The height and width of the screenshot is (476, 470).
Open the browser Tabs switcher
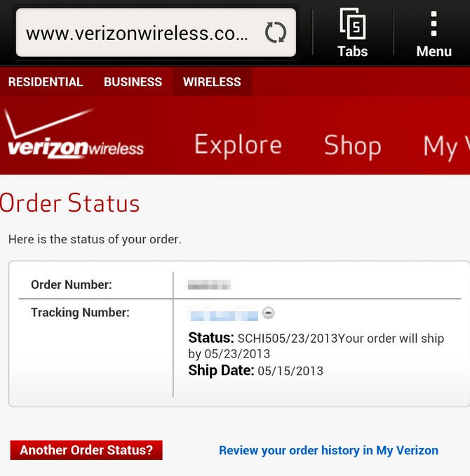(x=352, y=33)
